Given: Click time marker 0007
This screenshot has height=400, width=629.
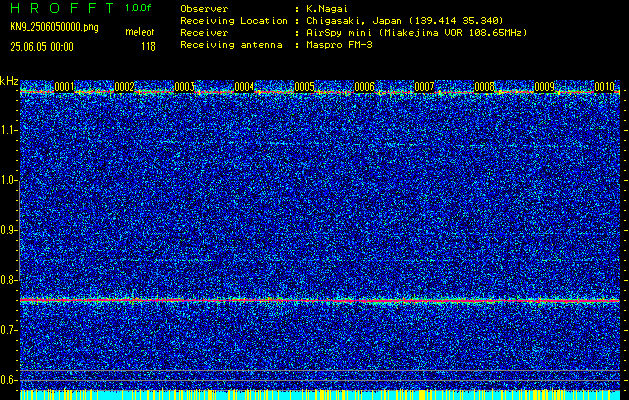Looking at the screenshot, I should point(424,87).
